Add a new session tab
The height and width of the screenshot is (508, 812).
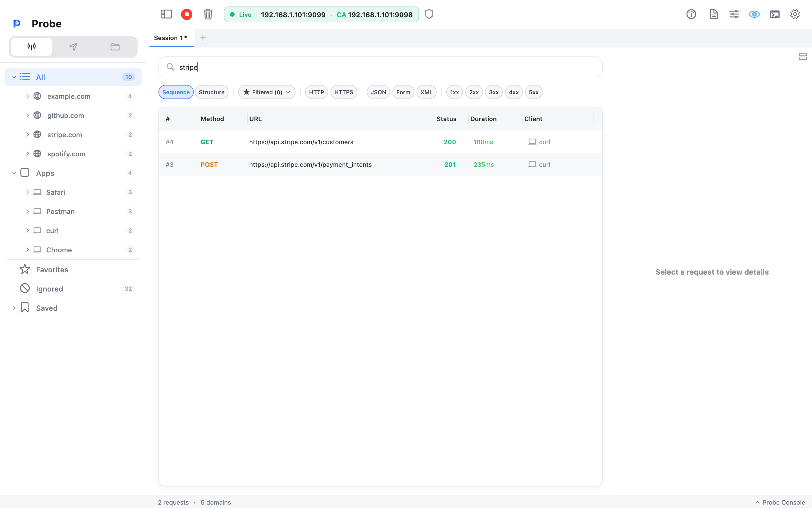[203, 38]
